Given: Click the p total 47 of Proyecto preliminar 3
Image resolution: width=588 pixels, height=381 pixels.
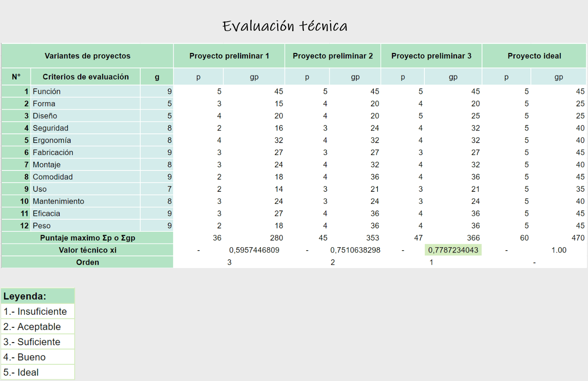Looking at the screenshot, I should click(x=418, y=238).
